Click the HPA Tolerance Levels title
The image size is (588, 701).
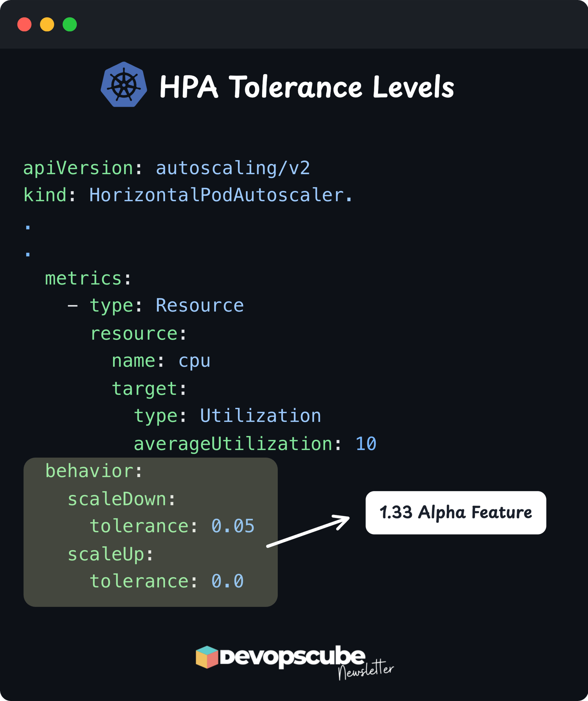[x=307, y=87]
